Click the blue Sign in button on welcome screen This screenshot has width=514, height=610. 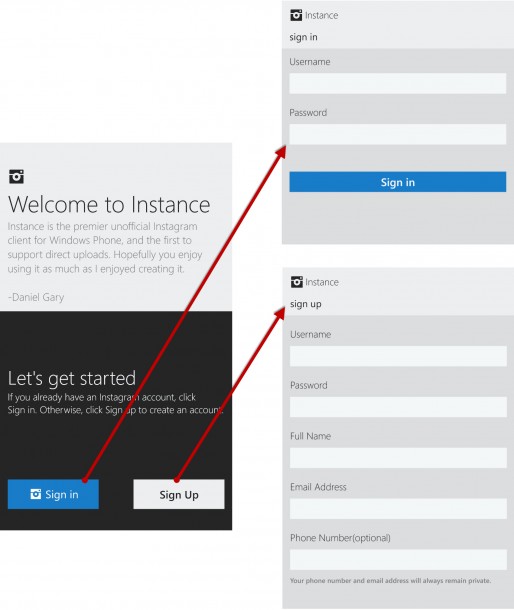53,494
